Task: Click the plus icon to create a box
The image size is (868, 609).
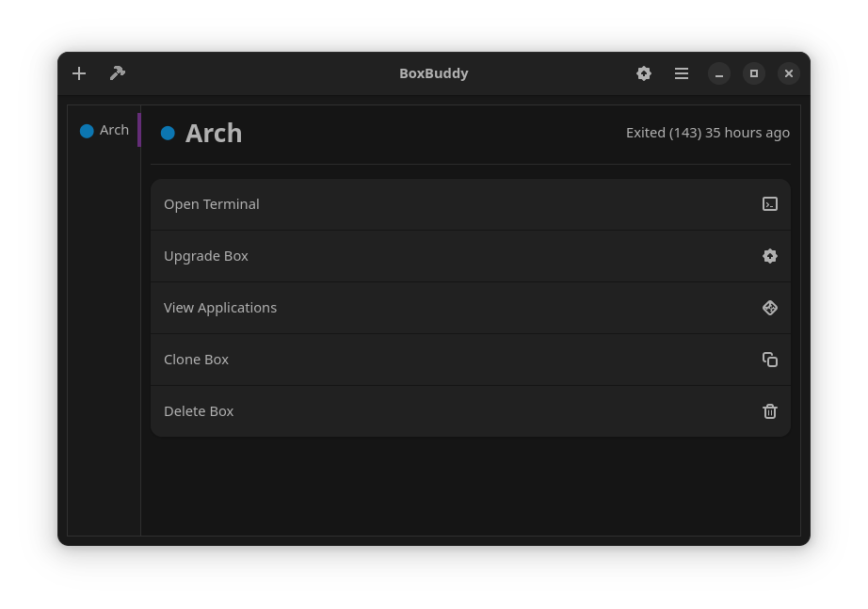Action: click(x=79, y=73)
